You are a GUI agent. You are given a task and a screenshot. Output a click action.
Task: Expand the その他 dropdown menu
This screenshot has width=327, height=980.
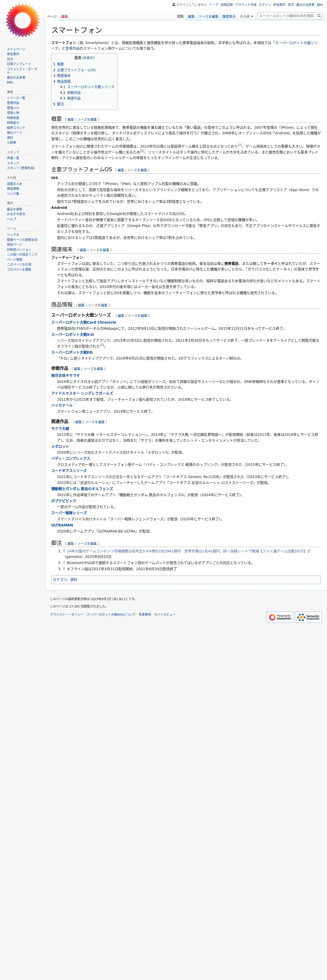pos(246,16)
